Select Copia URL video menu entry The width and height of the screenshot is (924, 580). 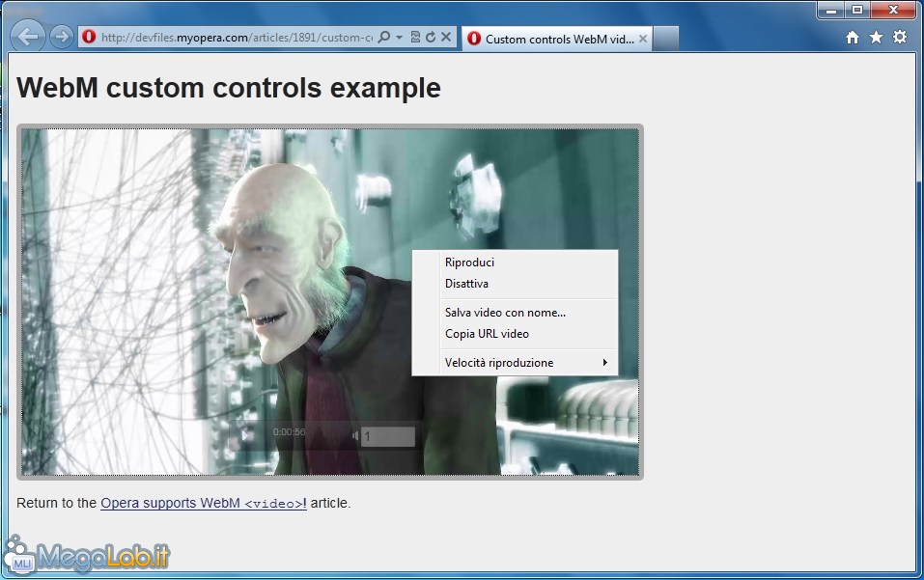tap(487, 334)
